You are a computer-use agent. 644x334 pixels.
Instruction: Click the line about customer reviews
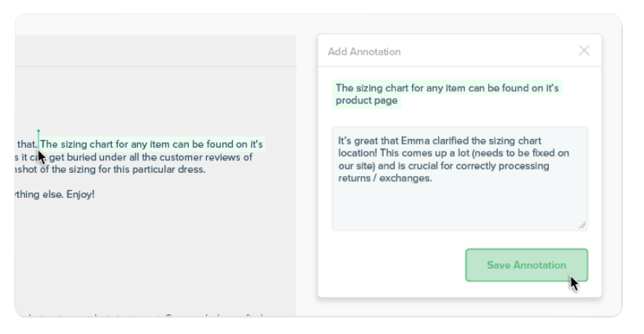coord(134,157)
